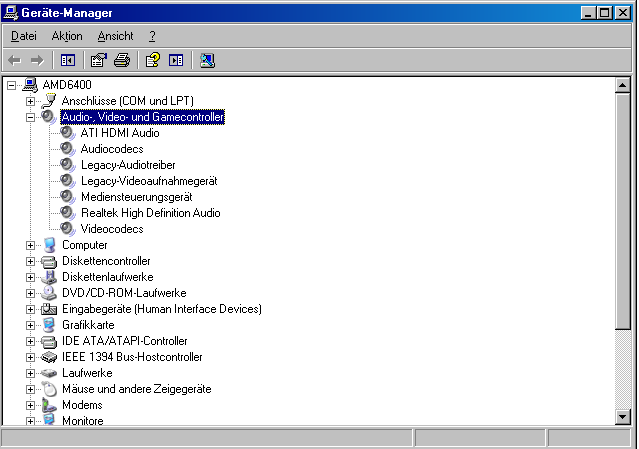Select the Legacy-Videoaufnahmegerät entry
The width and height of the screenshot is (639, 449).
[149, 180]
